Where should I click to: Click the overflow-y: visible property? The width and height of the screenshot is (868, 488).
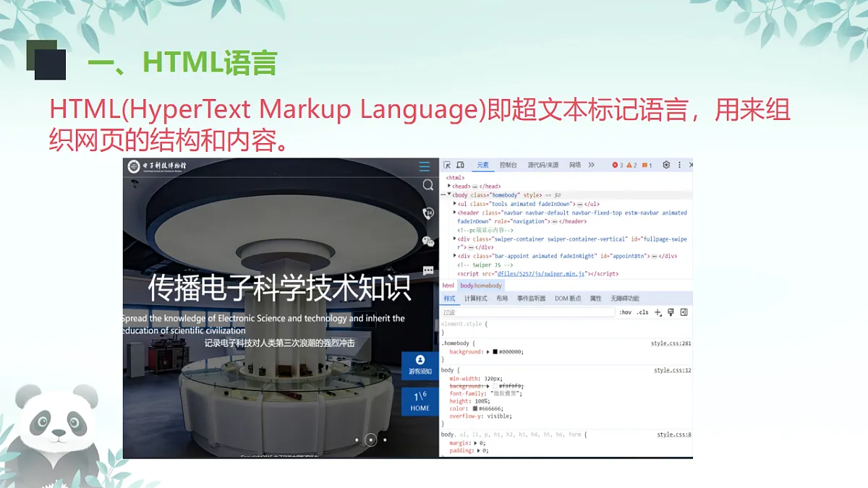click(480, 416)
